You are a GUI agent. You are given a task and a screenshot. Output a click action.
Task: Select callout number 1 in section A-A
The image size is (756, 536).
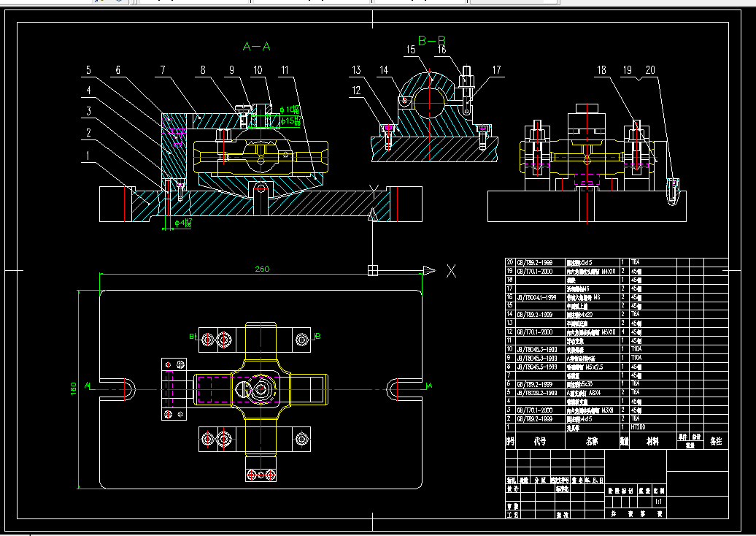pyautogui.click(x=88, y=156)
